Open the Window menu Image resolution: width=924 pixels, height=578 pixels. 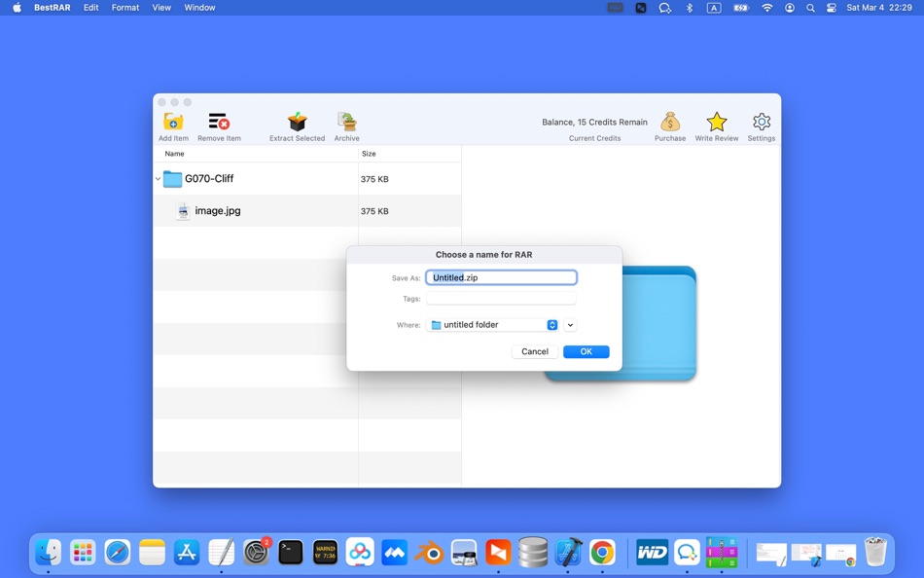(x=199, y=7)
